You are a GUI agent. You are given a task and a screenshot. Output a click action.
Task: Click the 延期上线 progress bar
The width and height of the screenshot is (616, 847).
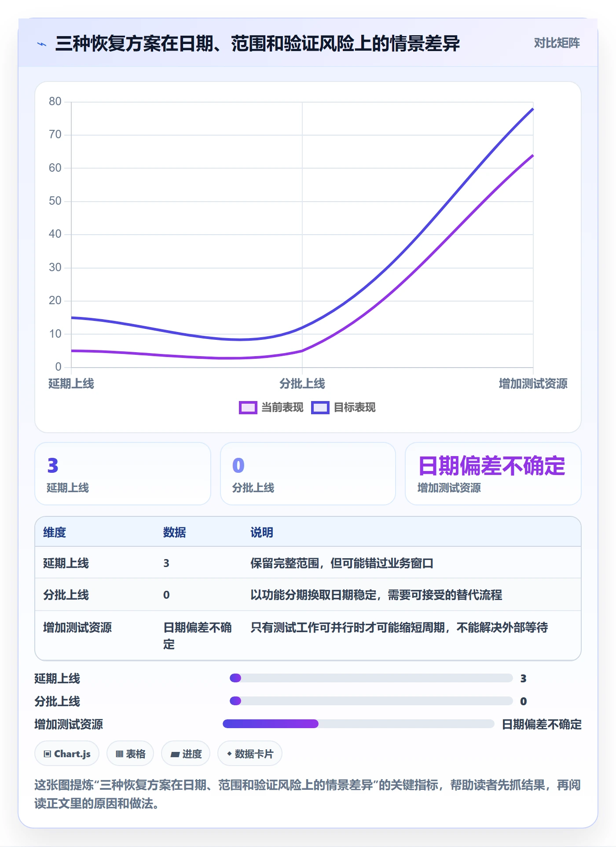coord(371,678)
